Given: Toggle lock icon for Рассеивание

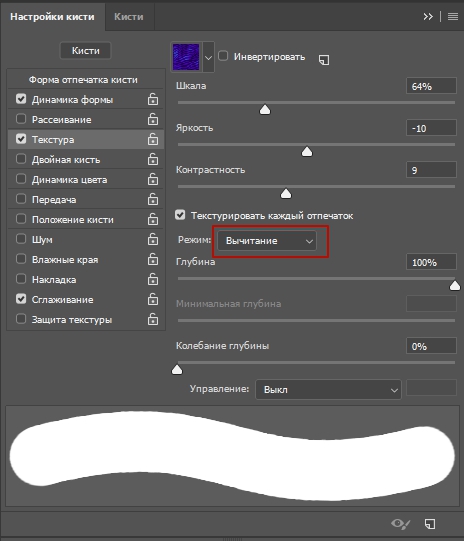Looking at the screenshot, I should coord(153,119).
